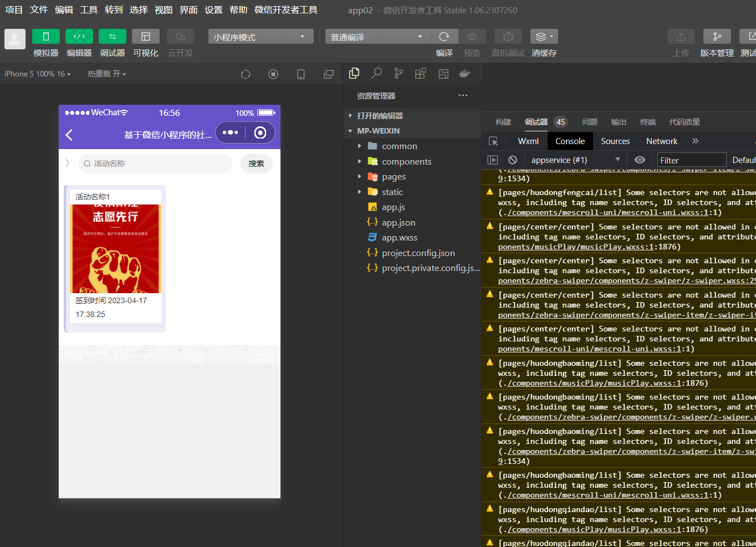Open the search icon in editor sidebar

[376, 73]
